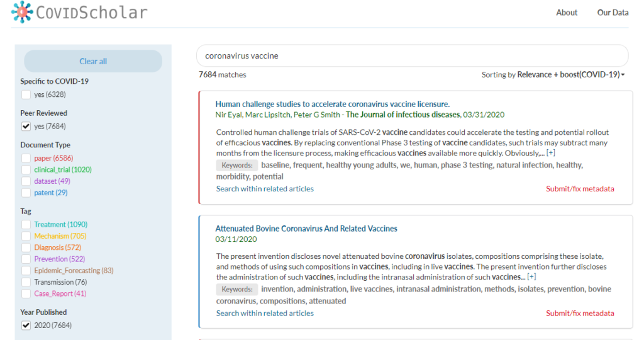Enable the Epidemic_Forecasting tag filter
This screenshot has width=644, height=340.
pyautogui.click(x=26, y=270)
